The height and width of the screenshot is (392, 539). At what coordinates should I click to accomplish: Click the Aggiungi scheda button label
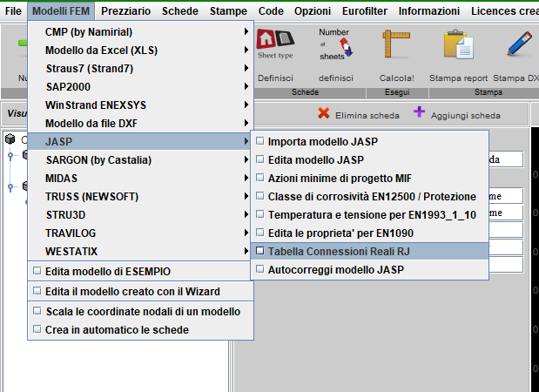pyautogui.click(x=466, y=116)
